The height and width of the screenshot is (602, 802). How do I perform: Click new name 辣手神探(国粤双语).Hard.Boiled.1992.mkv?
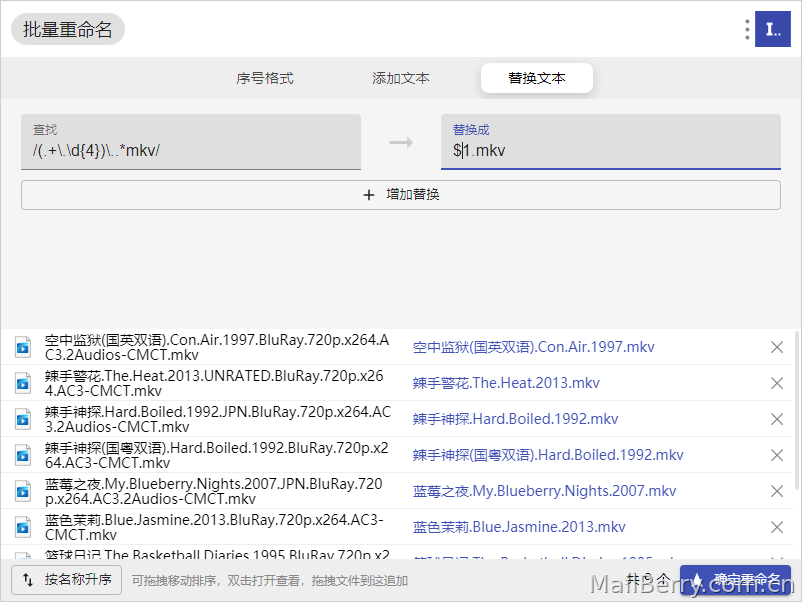coord(548,455)
